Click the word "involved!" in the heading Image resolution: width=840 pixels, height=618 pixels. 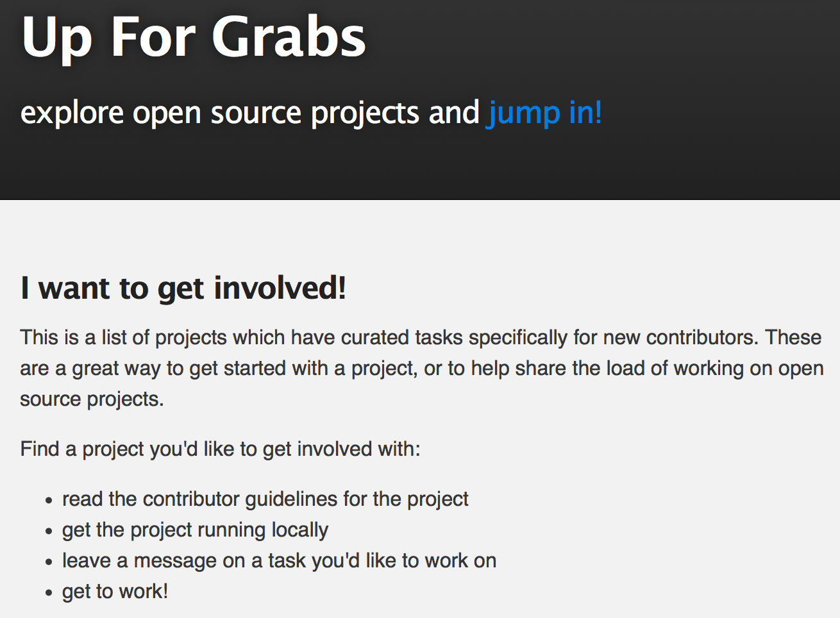point(280,288)
